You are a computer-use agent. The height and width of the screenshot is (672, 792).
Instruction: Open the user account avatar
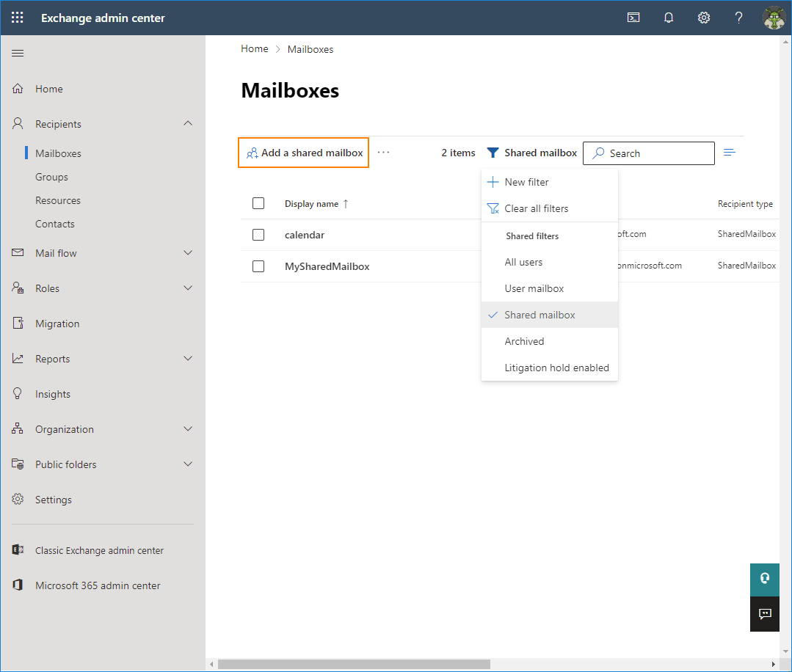(774, 18)
